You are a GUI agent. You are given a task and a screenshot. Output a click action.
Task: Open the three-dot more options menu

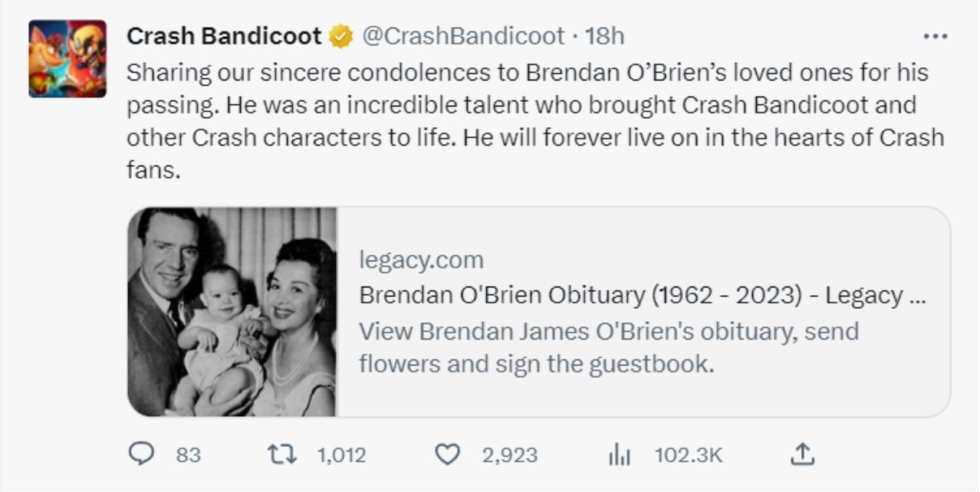(x=936, y=36)
